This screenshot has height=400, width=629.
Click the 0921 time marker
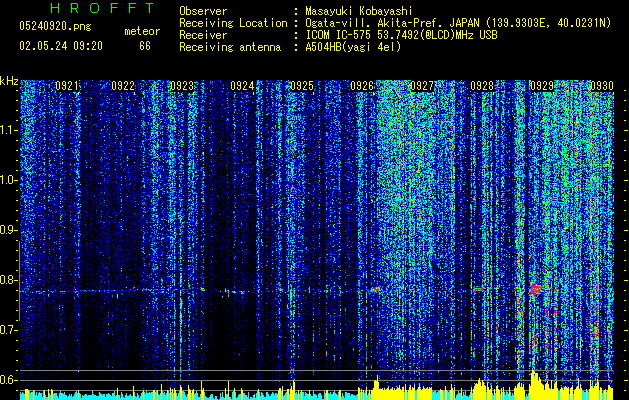click(67, 86)
